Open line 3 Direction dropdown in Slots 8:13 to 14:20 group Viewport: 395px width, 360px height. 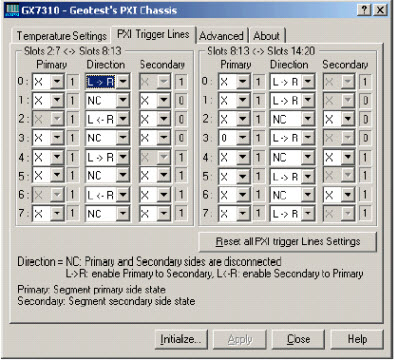point(292,138)
